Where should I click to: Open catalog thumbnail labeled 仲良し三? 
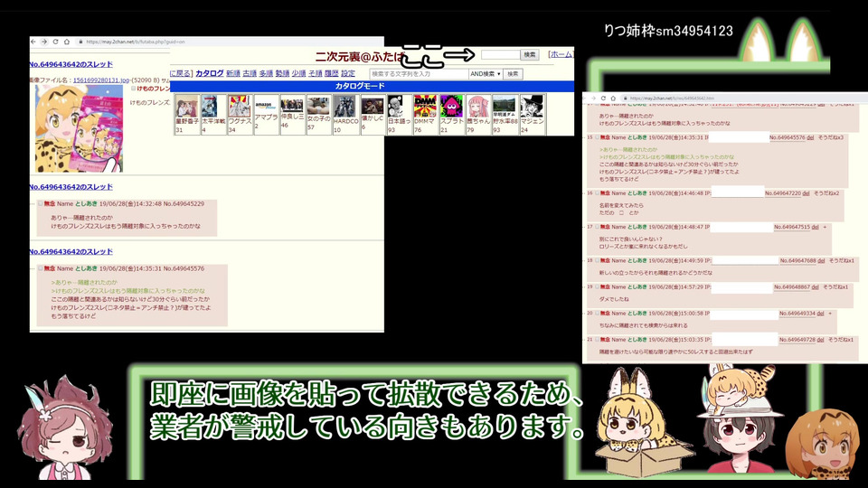click(x=292, y=105)
